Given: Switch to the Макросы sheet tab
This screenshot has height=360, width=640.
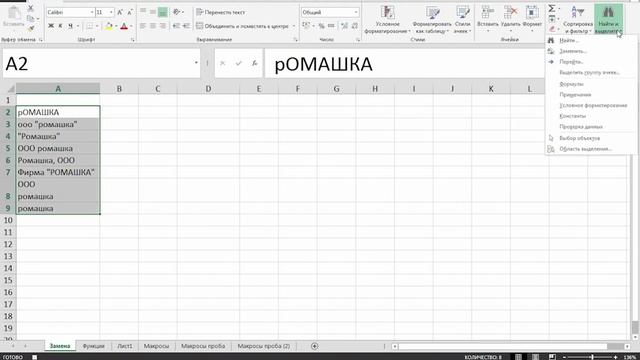Looking at the screenshot, I should pyautogui.click(x=156, y=346).
